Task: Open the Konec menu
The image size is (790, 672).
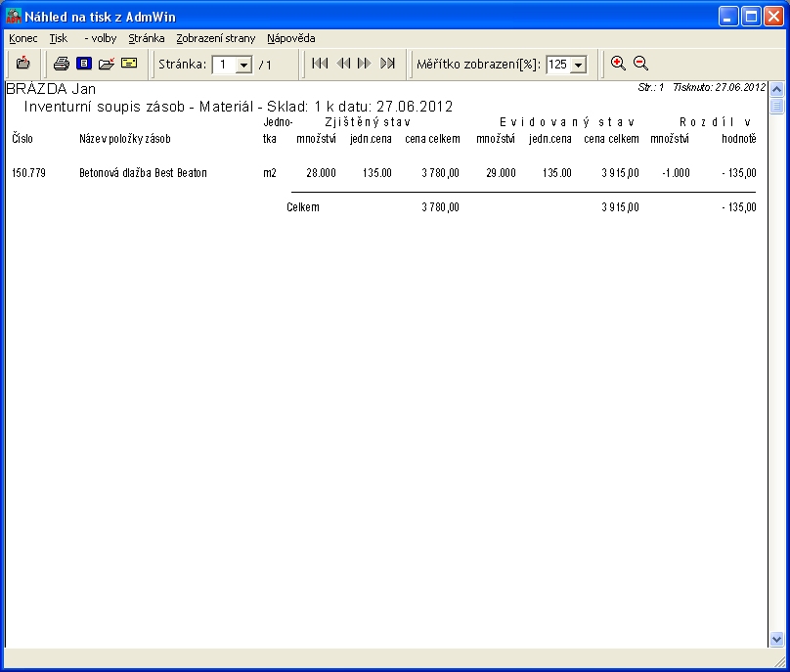Action: click(23, 38)
